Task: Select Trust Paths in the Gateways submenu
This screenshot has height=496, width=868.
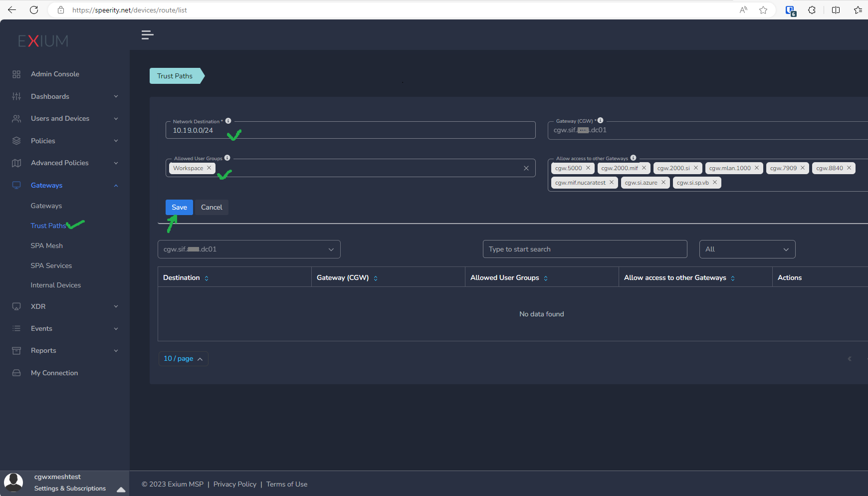Action: (48, 226)
